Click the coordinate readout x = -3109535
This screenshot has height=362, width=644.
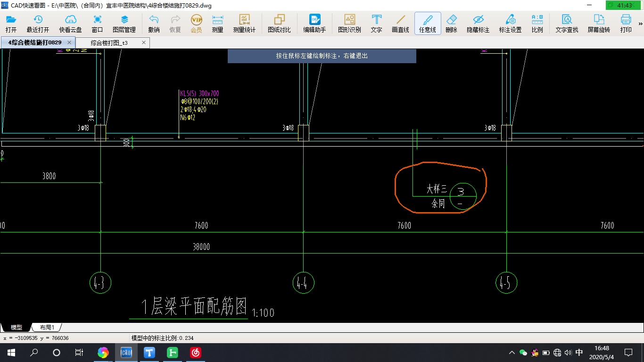(36, 338)
